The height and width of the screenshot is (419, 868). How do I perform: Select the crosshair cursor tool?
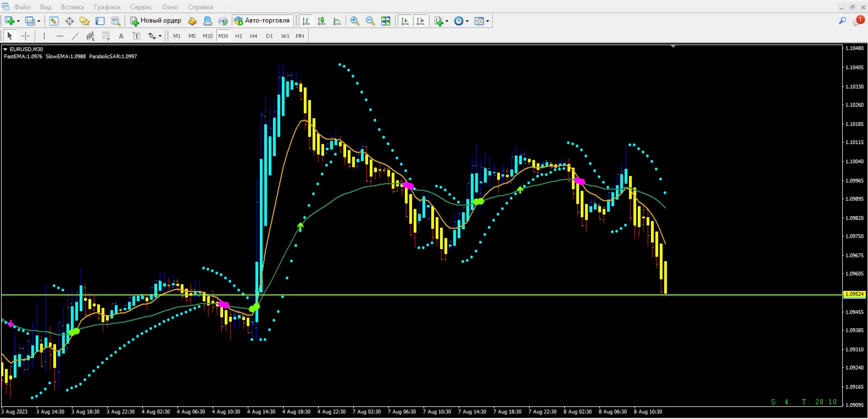pos(25,36)
